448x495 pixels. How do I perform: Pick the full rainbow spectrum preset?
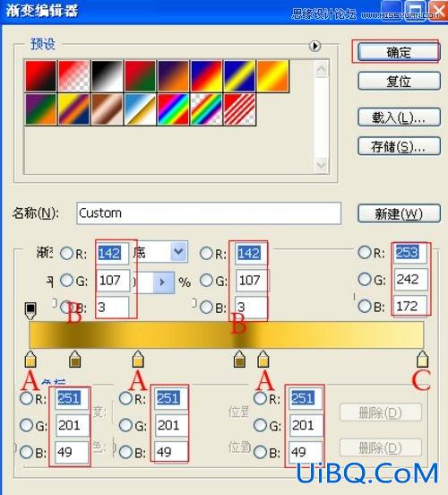pyautogui.click(x=173, y=109)
